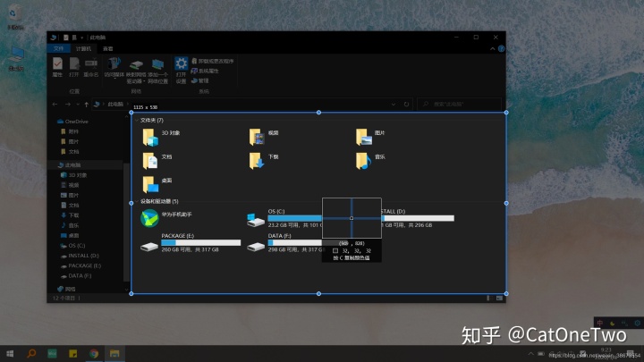Click 添加一个网络位置 (Add network location)

pos(158,72)
